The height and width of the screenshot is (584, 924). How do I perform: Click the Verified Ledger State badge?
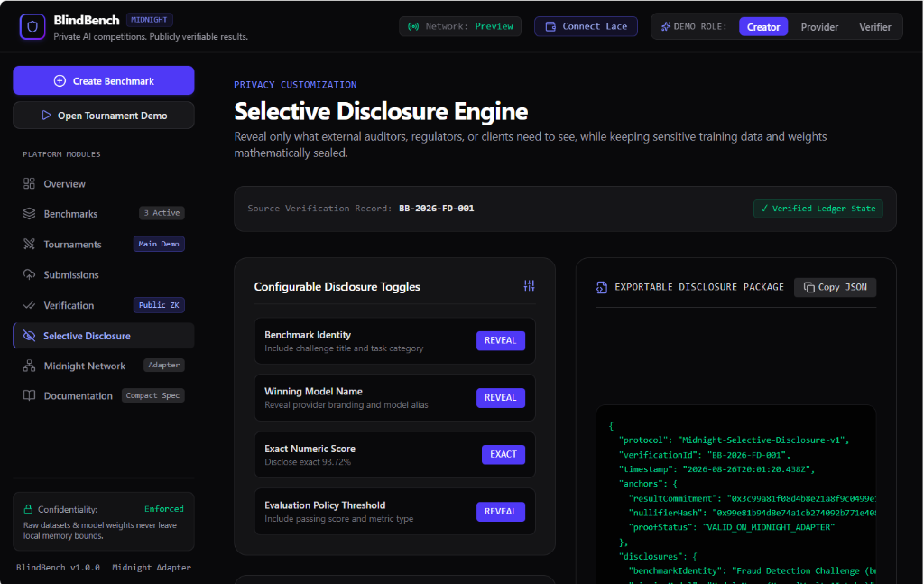(818, 209)
